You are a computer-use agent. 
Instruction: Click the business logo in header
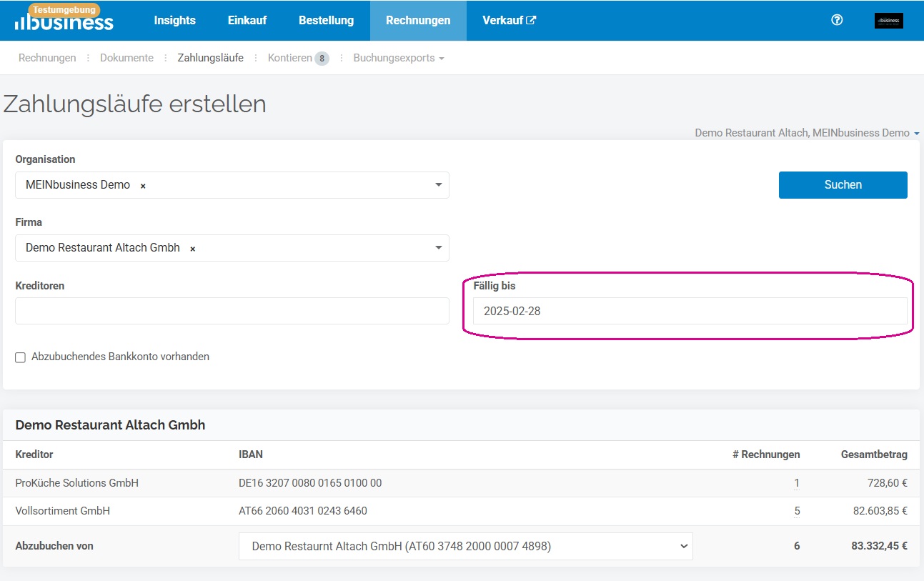[64, 23]
